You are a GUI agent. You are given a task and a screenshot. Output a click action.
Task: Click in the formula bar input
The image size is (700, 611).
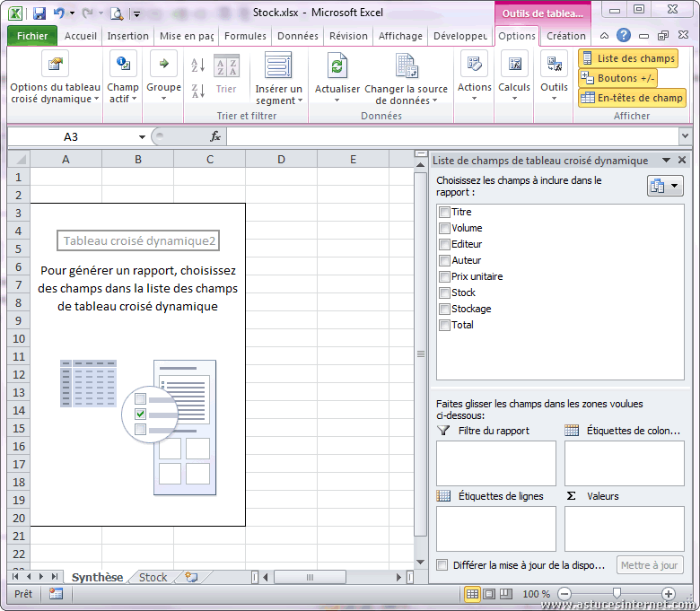(452, 136)
